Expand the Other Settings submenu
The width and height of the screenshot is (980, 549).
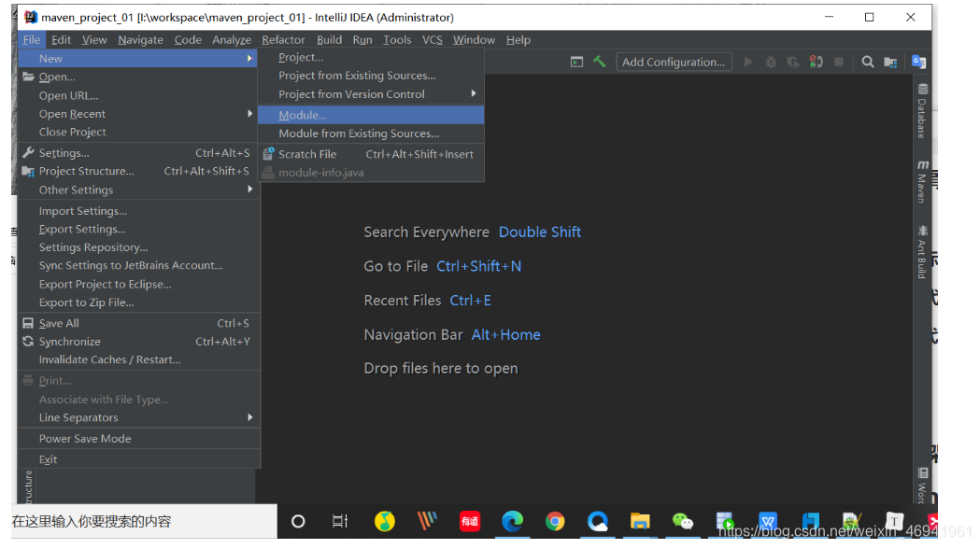(x=249, y=190)
